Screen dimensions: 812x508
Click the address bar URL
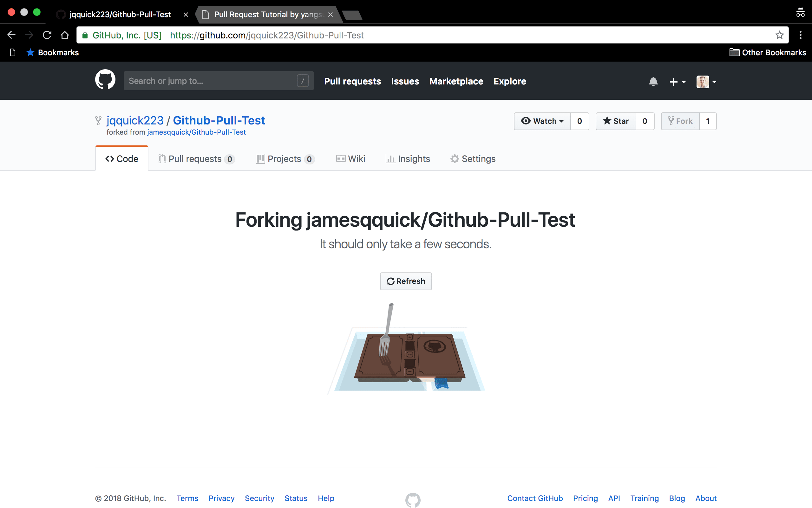[266, 35]
